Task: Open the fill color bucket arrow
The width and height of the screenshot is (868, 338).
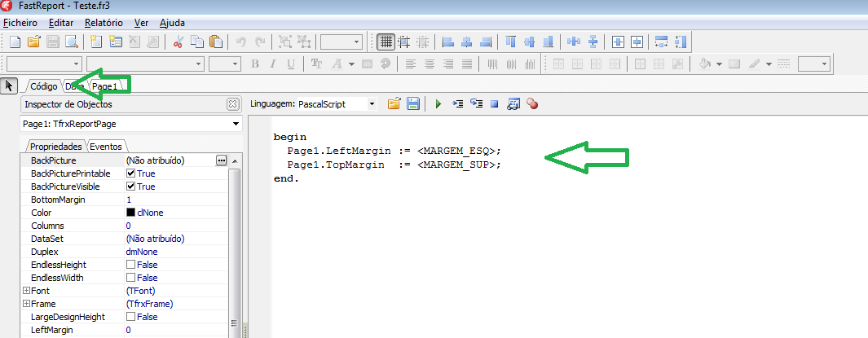Action: coord(719,64)
